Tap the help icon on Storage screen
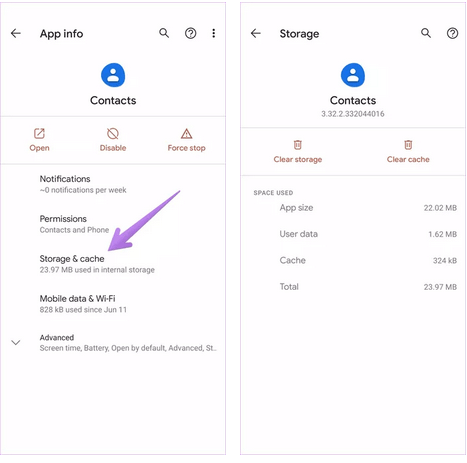The image size is (467, 463). (x=452, y=33)
